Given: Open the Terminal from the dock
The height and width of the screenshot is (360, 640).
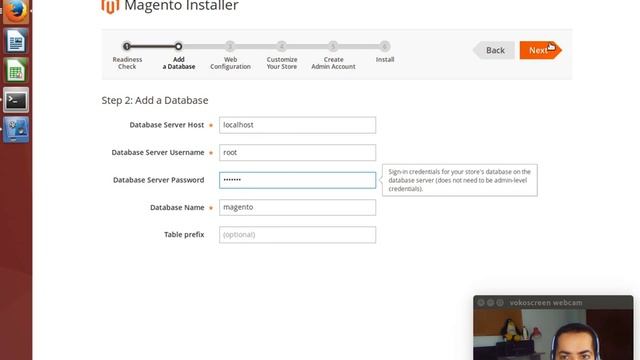Looking at the screenshot, I should [16, 100].
